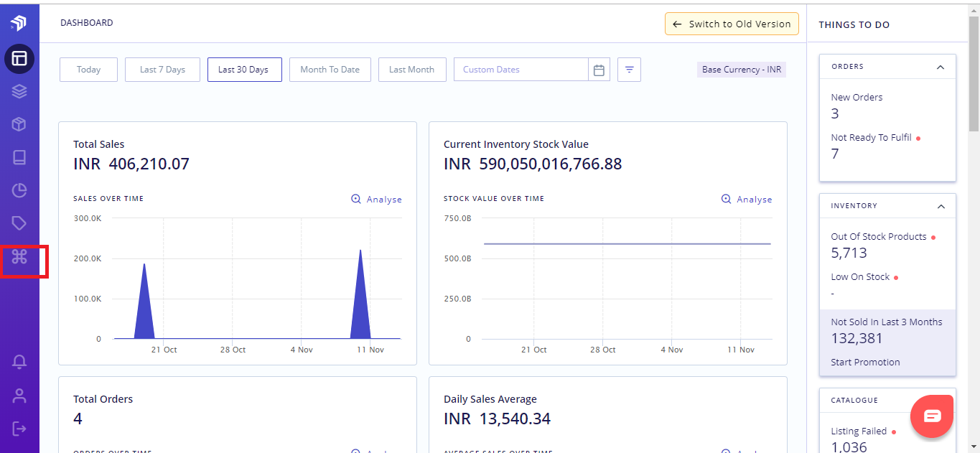Viewport: 980px width, 453px height.
Task: Open the pie chart reports sidebar icon
Action: (19, 190)
